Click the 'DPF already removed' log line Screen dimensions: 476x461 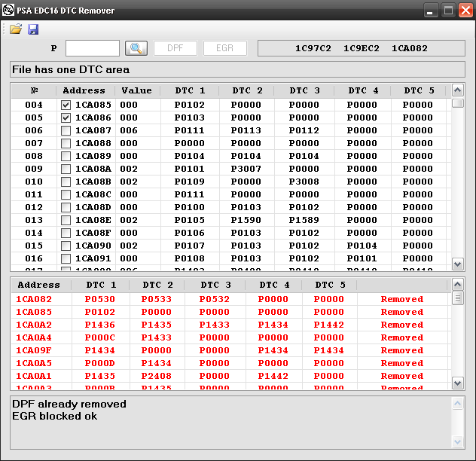click(69, 405)
